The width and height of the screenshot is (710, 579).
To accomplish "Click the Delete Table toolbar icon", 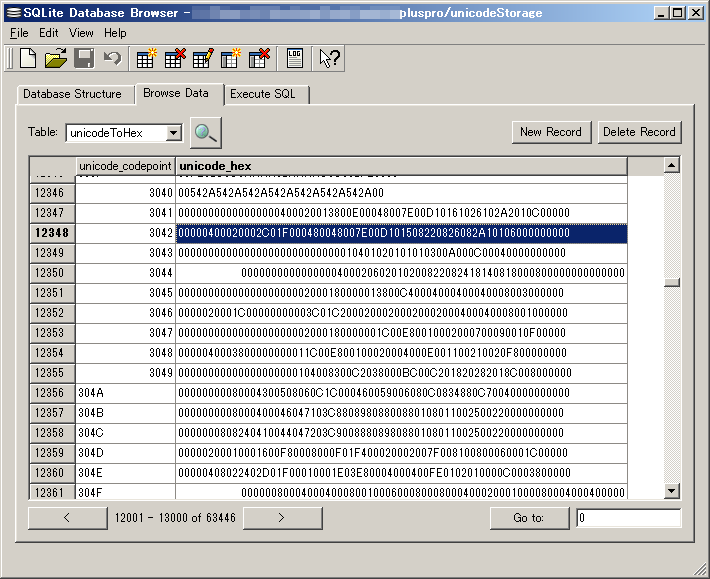I will [175, 58].
